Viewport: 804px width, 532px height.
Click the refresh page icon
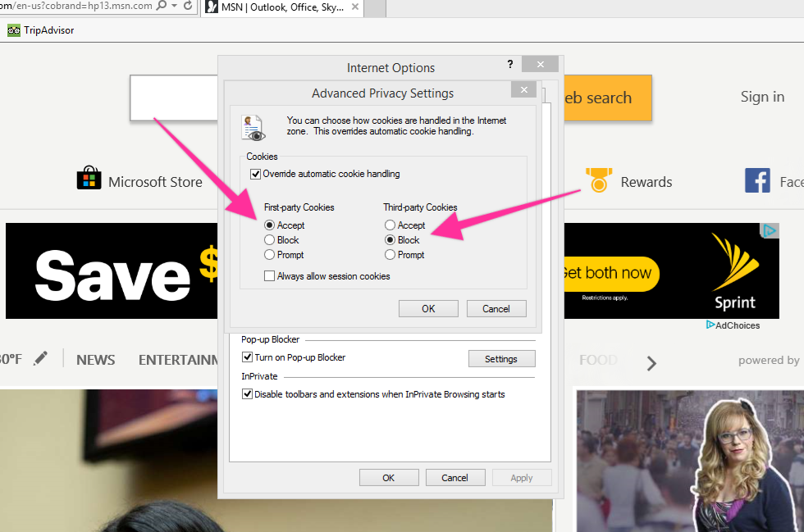pos(188,6)
